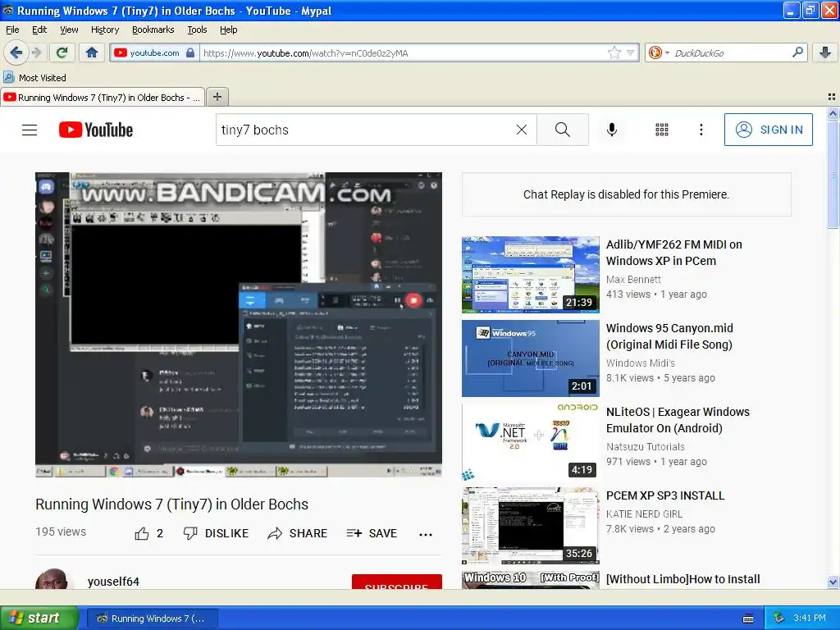Click the search bar magnifier icon
The width and height of the screenshot is (840, 630).
point(797,52)
